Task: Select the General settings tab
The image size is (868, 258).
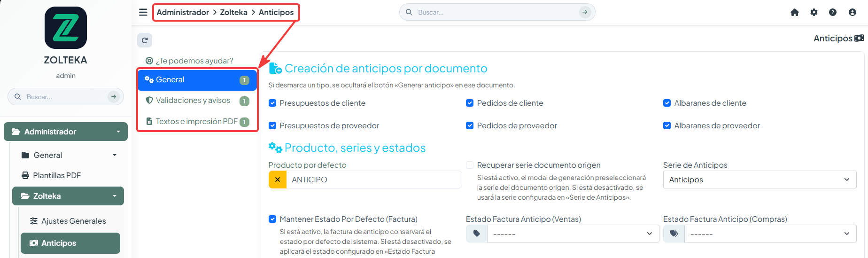Action: point(197,80)
